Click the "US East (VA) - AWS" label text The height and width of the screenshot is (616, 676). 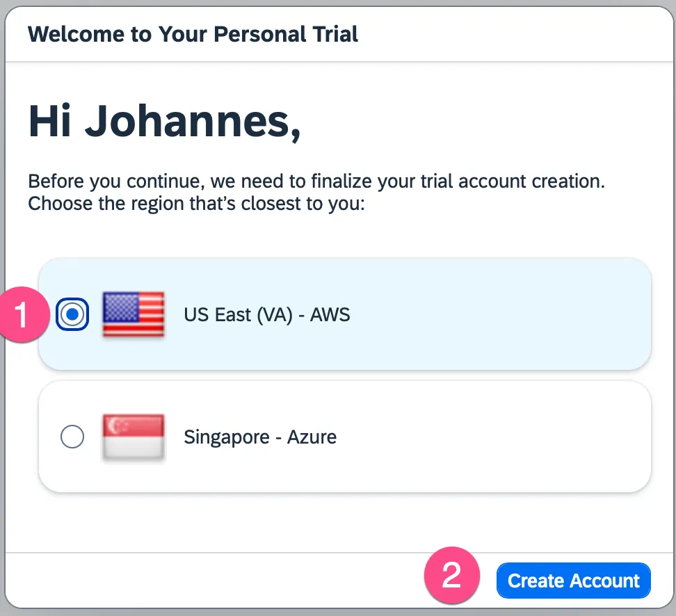pyautogui.click(x=266, y=315)
